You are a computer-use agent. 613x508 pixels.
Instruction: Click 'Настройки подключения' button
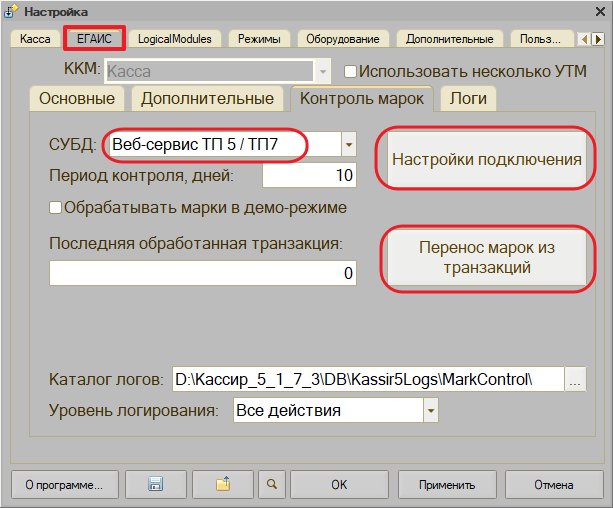pos(487,159)
